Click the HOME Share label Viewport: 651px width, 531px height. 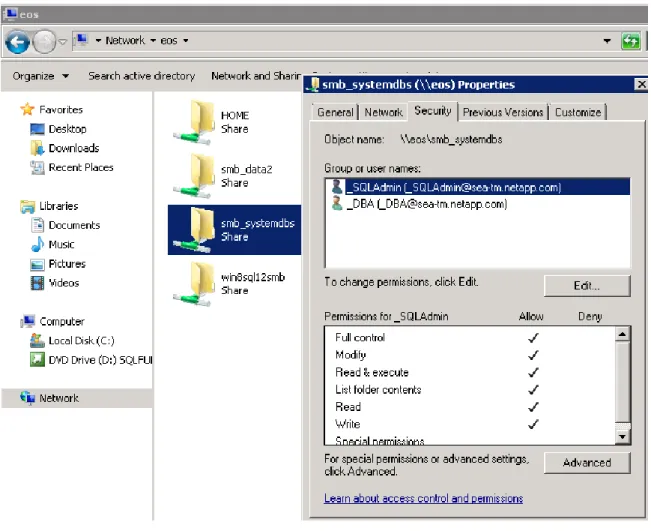[235, 122]
